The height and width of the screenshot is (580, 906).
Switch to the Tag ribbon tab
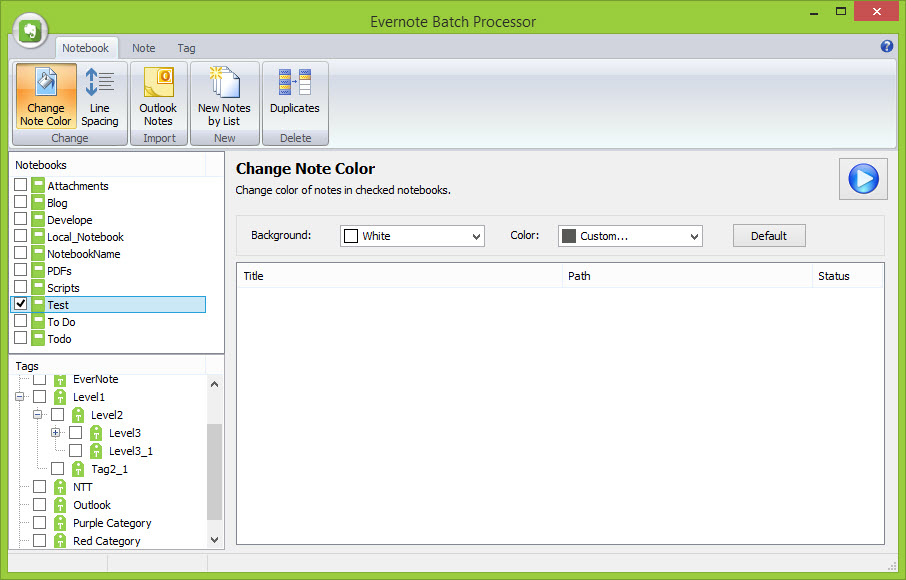186,48
